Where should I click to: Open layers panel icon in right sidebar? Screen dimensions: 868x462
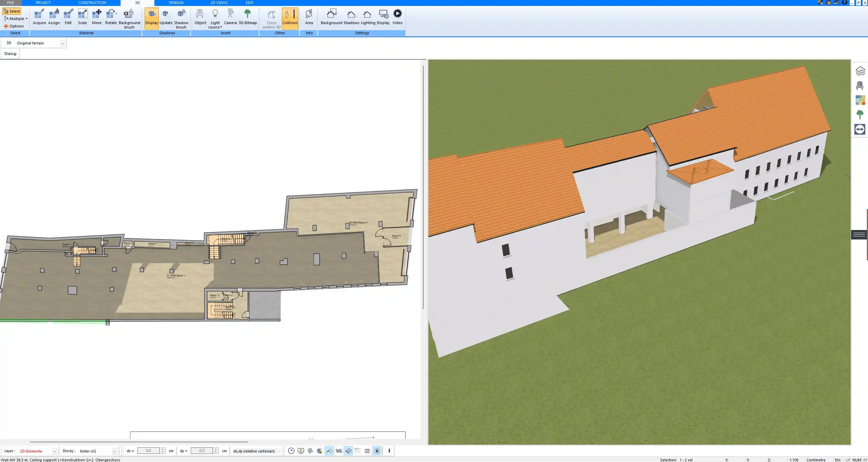[x=860, y=71]
